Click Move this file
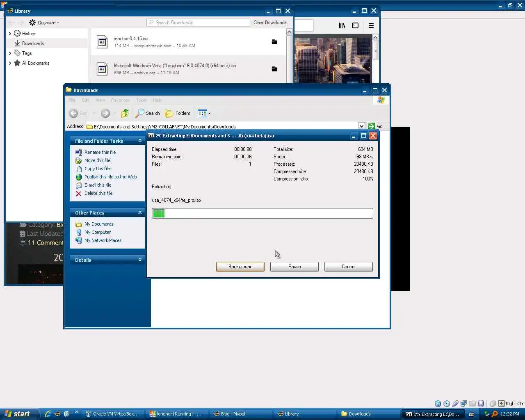Viewport: 525px width, 420px height. [x=97, y=160]
